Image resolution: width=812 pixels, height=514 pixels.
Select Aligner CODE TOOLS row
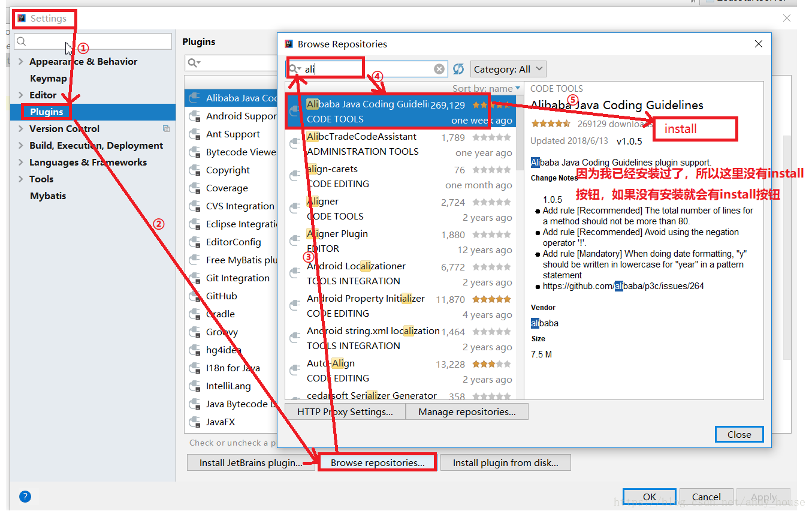pyautogui.click(x=400, y=209)
